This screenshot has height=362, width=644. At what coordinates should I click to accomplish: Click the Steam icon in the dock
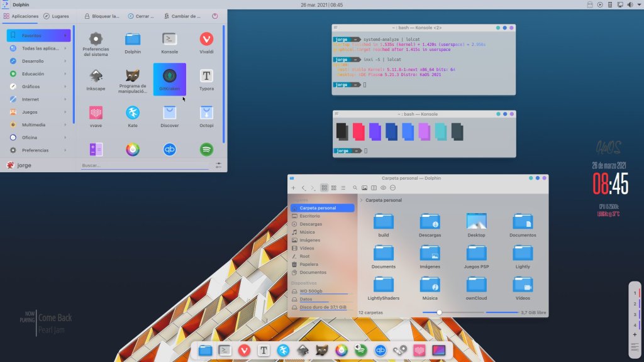pyautogui.click(x=399, y=350)
